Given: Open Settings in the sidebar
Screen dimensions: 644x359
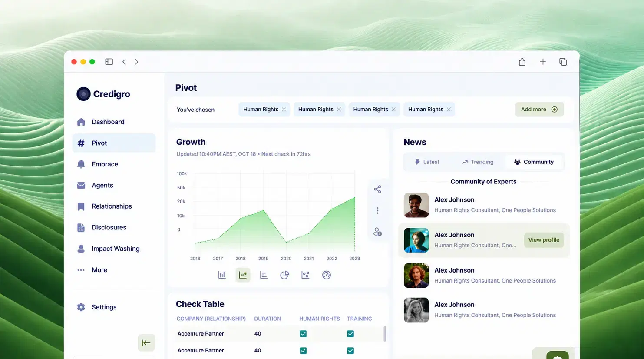Looking at the screenshot, I should [114, 307].
